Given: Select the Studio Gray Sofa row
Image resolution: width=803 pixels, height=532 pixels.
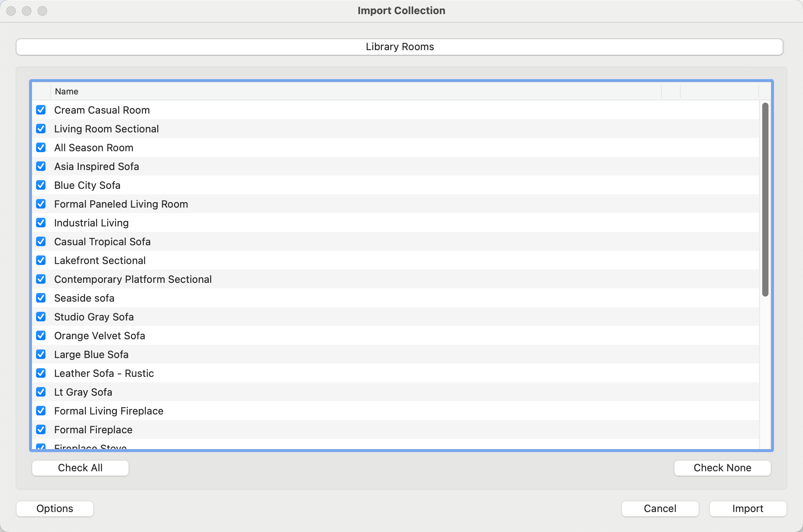Looking at the screenshot, I should tap(94, 317).
